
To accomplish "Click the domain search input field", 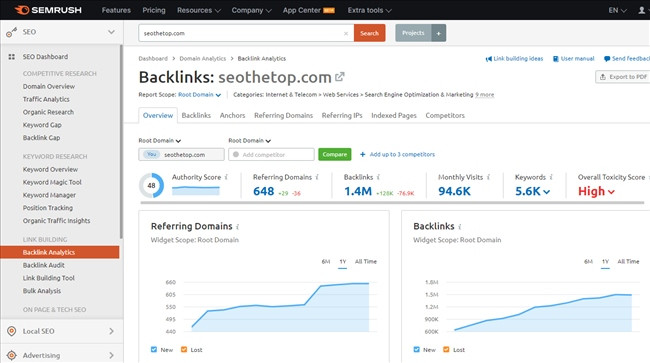I will point(246,33).
